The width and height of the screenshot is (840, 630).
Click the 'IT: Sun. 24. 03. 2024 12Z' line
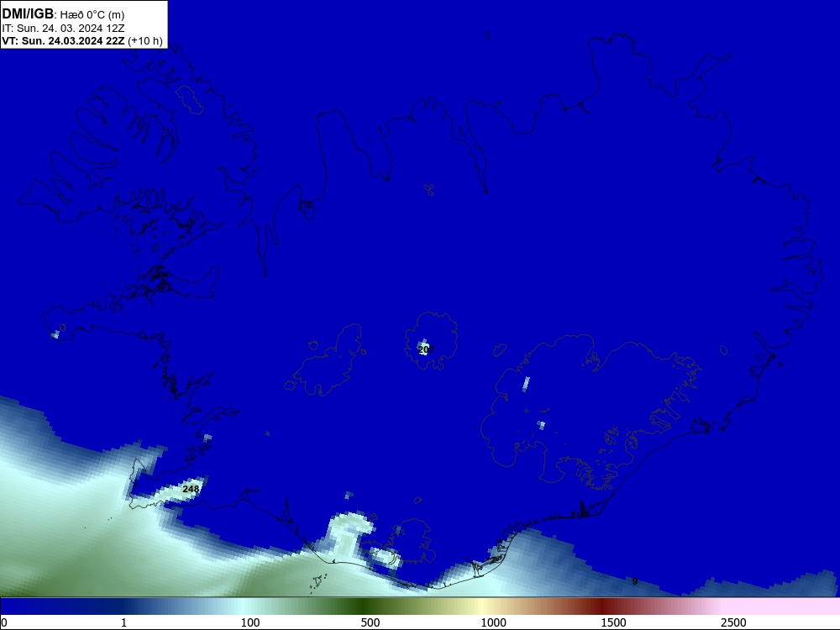point(63,28)
